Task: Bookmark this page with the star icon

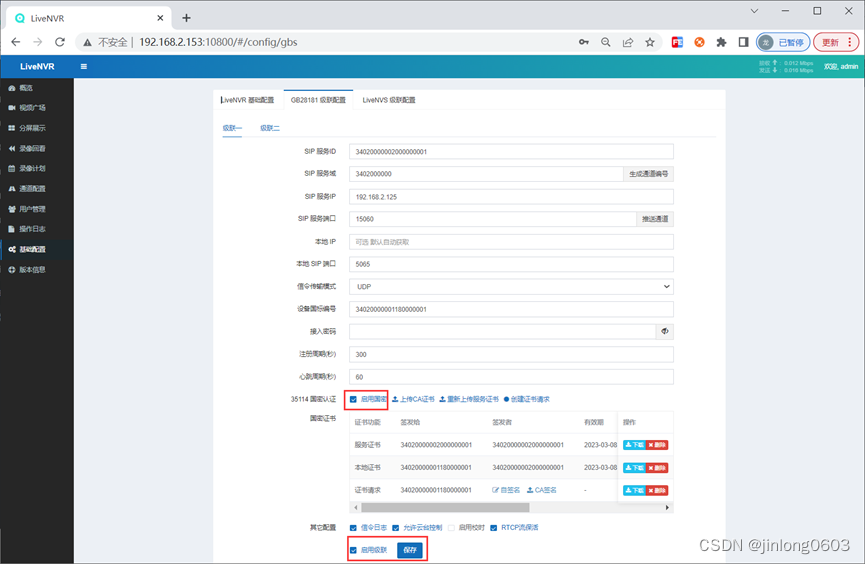Action: [x=650, y=42]
